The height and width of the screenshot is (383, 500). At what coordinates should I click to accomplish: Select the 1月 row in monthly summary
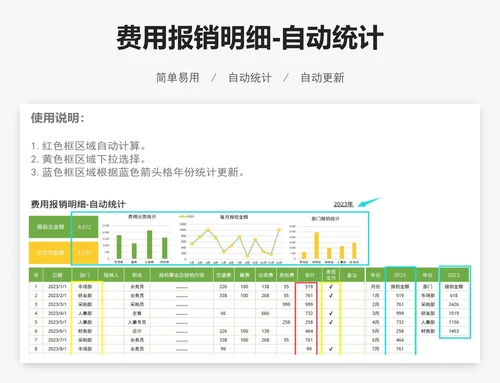click(x=375, y=295)
